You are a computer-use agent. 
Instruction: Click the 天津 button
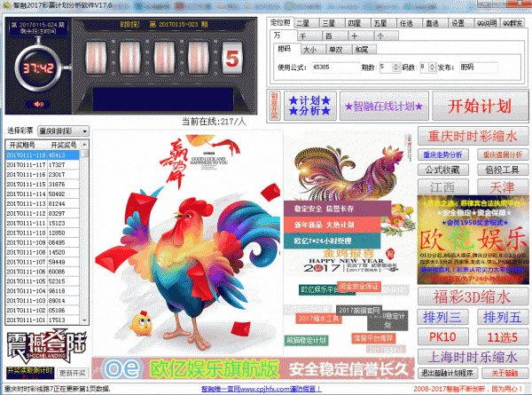pos(503,186)
